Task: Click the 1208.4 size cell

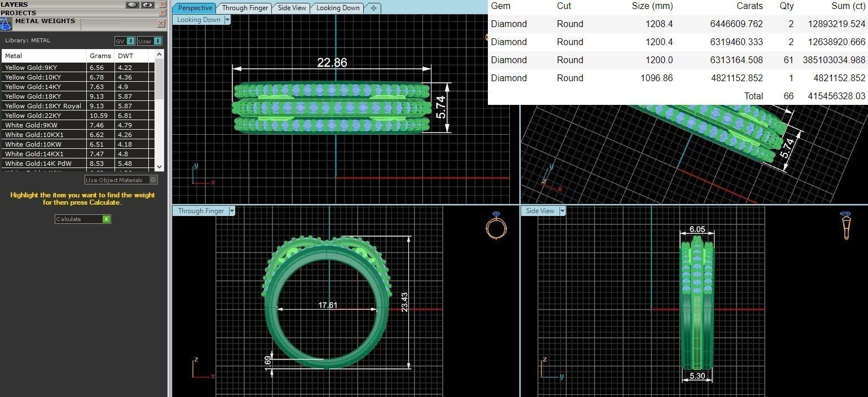Action: (x=659, y=24)
